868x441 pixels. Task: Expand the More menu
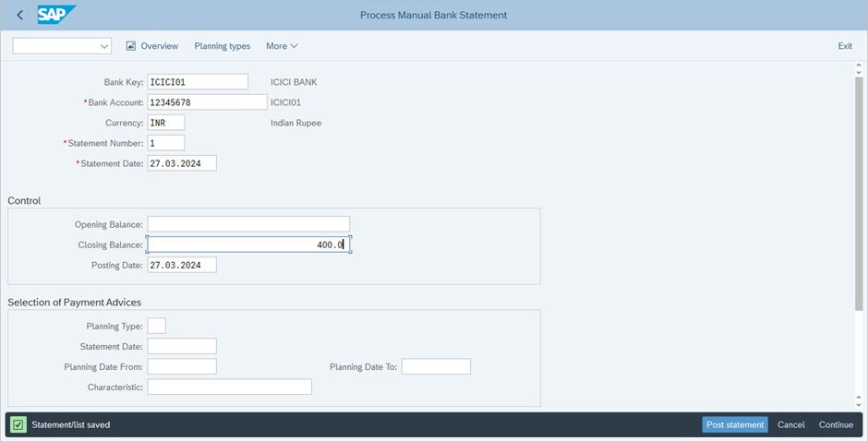coord(282,46)
